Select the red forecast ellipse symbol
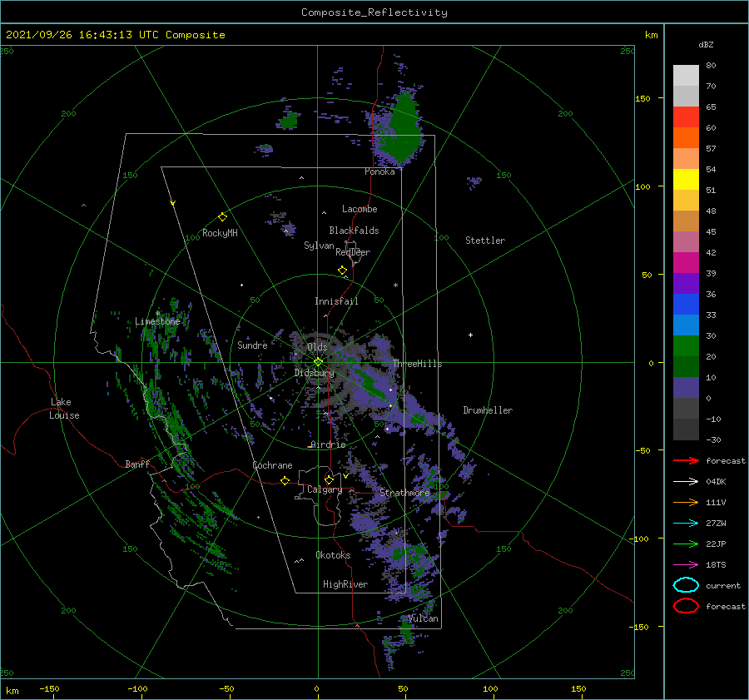The image size is (749, 700). [x=686, y=606]
